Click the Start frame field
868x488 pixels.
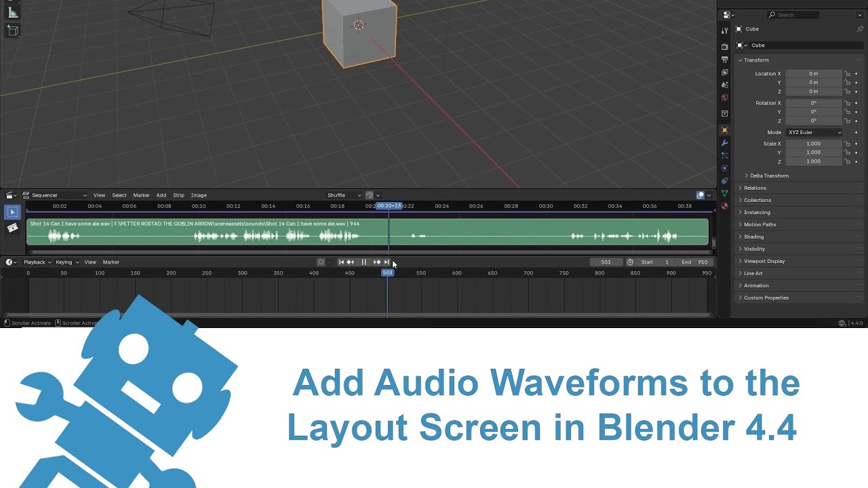655,262
